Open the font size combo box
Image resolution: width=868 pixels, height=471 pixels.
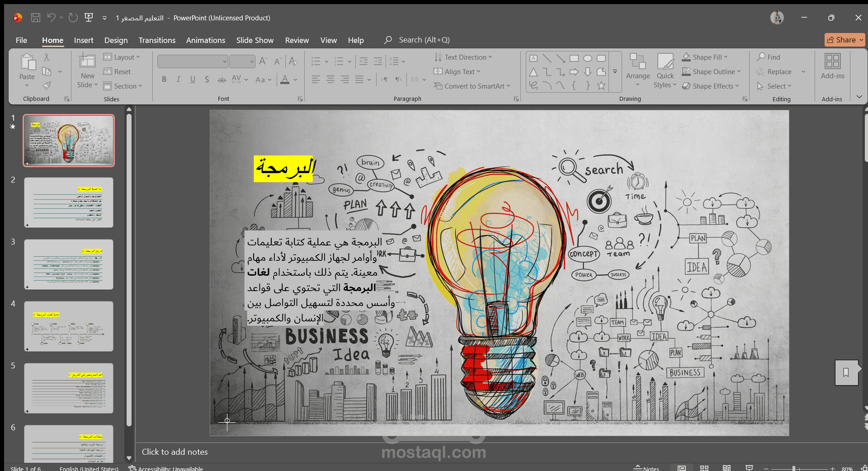[242, 61]
